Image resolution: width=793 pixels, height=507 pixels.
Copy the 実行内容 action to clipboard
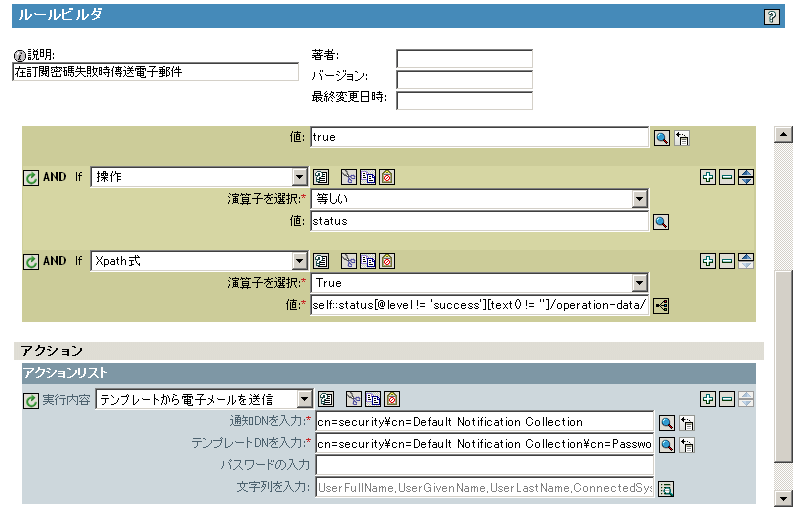coord(373,399)
